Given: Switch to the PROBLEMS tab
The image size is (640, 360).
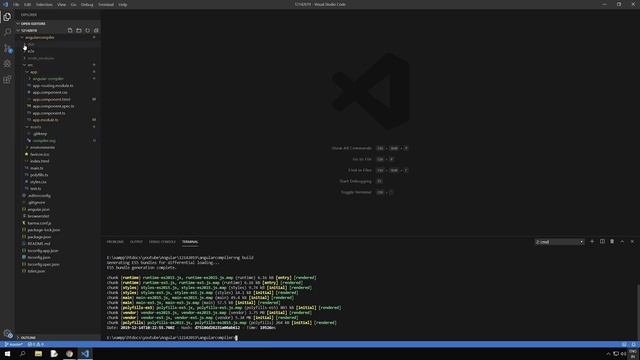Looking at the screenshot, I should [x=115, y=242].
